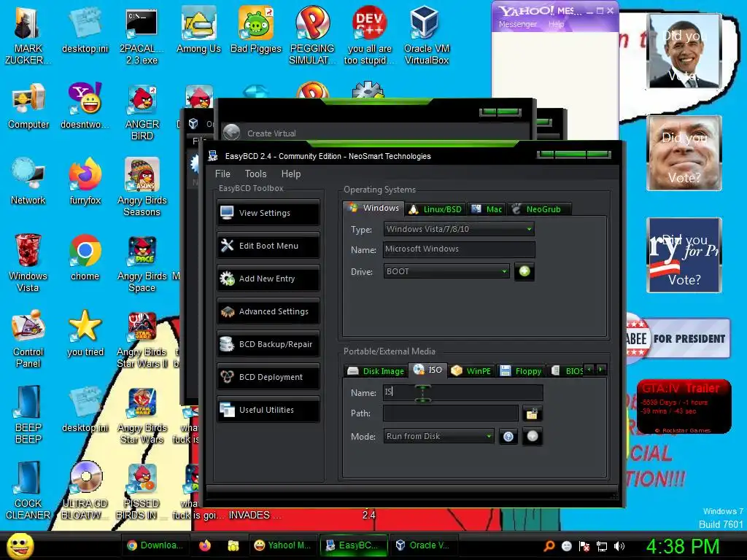747x560 pixels.
Task: Open the Bad Piggies desktop icon
Action: pyautogui.click(x=256, y=29)
